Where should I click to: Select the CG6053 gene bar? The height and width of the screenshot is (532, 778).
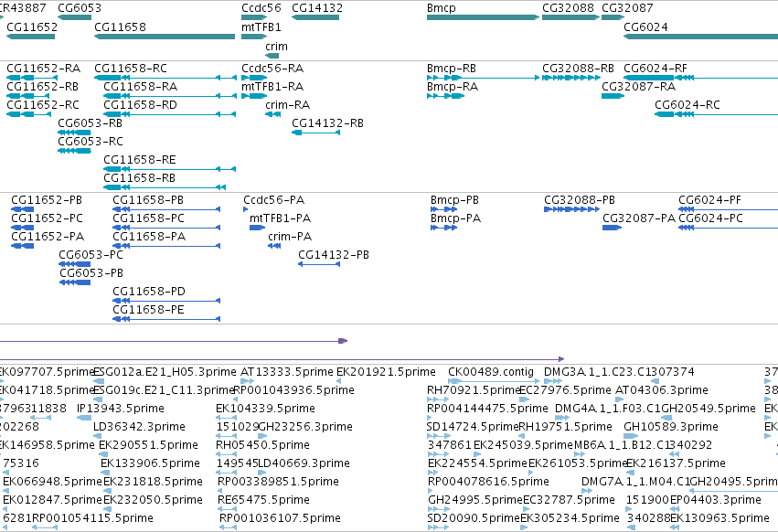coord(74,17)
